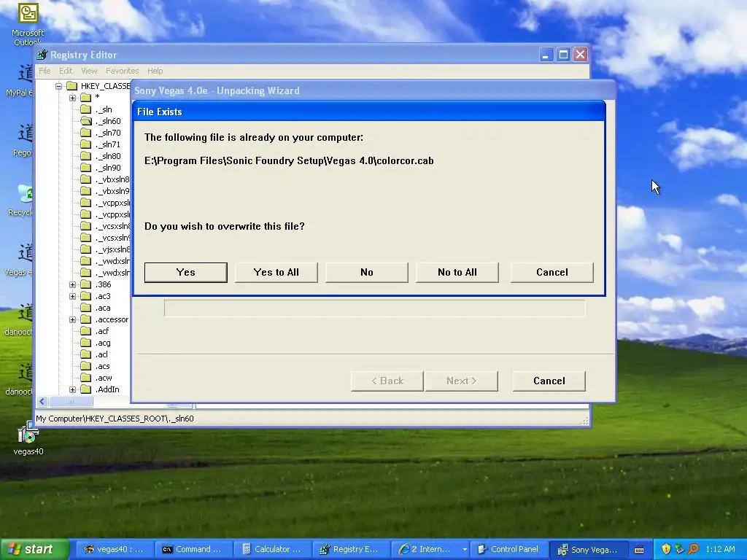Expand the * registry key
The image size is (747, 560).
tap(72, 98)
